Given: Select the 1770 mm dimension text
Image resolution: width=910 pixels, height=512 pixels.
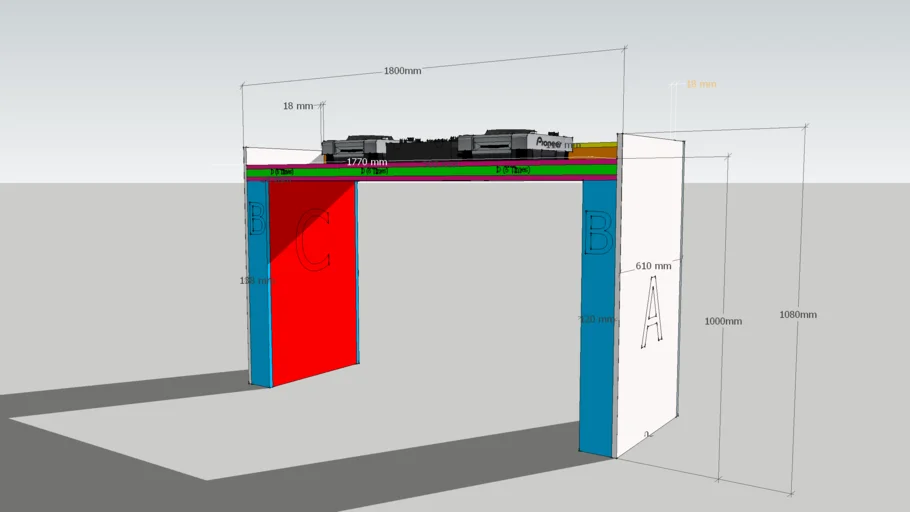Looking at the screenshot, I should tap(367, 161).
